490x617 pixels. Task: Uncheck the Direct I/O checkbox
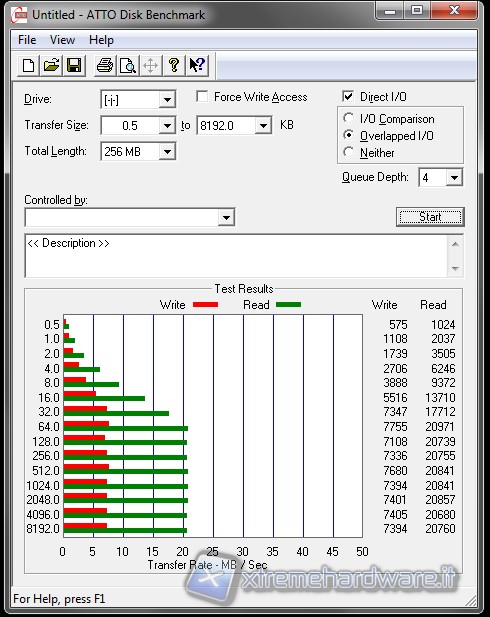[x=348, y=96]
